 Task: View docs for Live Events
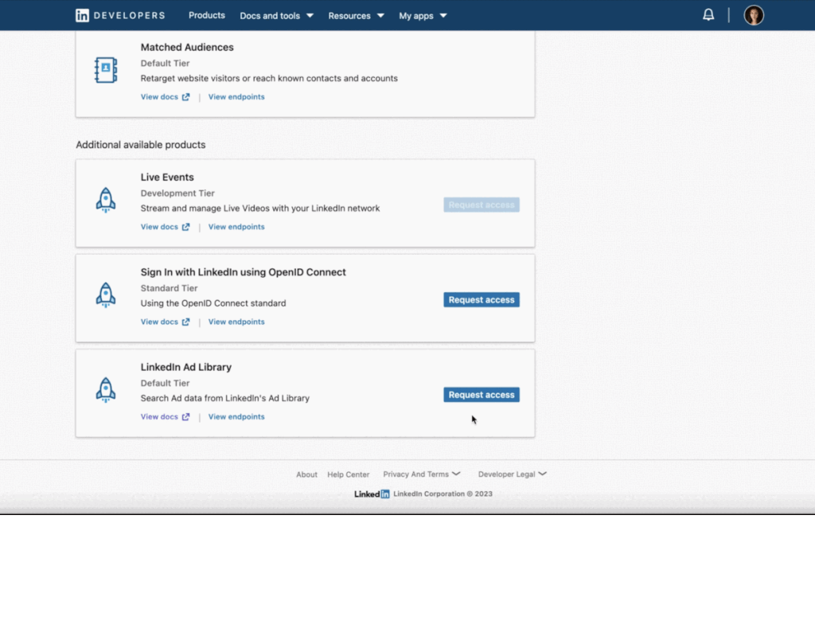(159, 227)
